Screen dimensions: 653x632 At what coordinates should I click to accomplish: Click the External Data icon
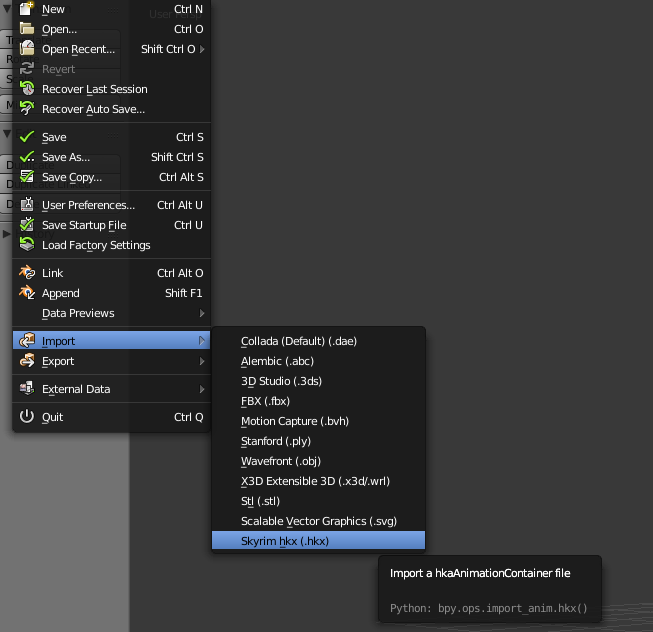pos(27,388)
